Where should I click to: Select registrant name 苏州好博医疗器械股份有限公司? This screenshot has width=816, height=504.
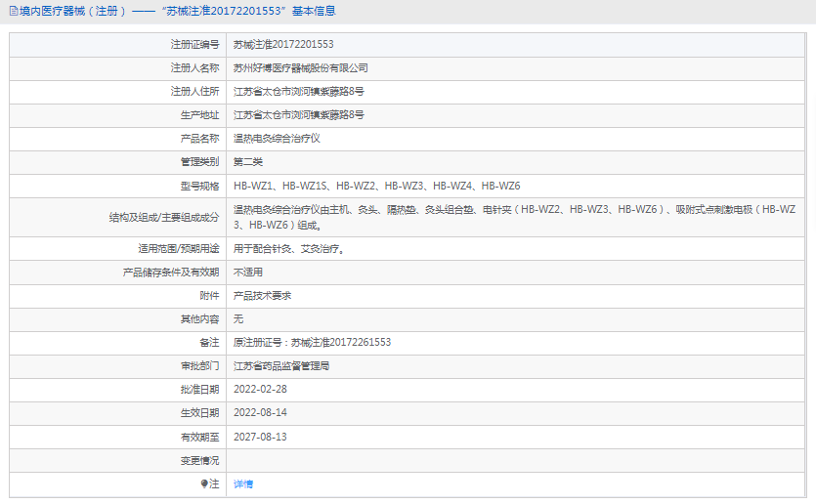(301, 68)
